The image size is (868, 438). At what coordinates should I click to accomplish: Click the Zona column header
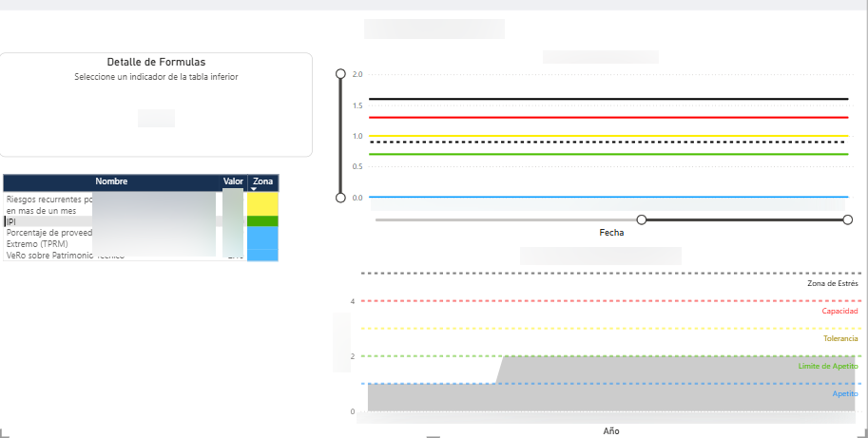pos(263,181)
